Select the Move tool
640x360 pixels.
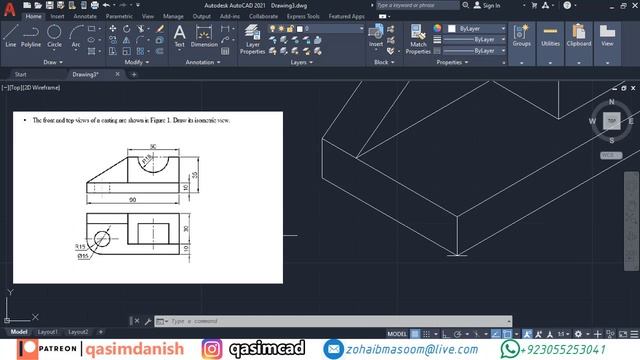tap(113, 29)
